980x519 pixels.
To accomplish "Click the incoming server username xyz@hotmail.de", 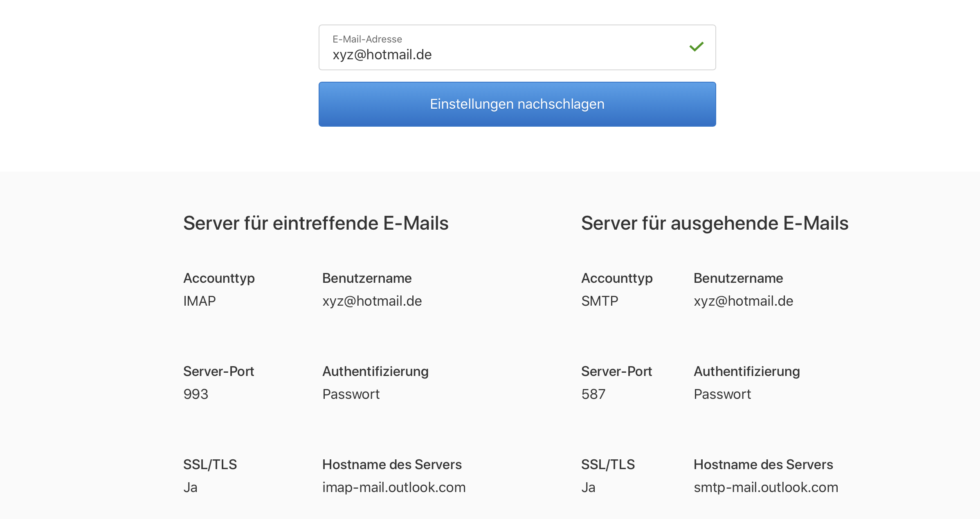I will tap(372, 301).
